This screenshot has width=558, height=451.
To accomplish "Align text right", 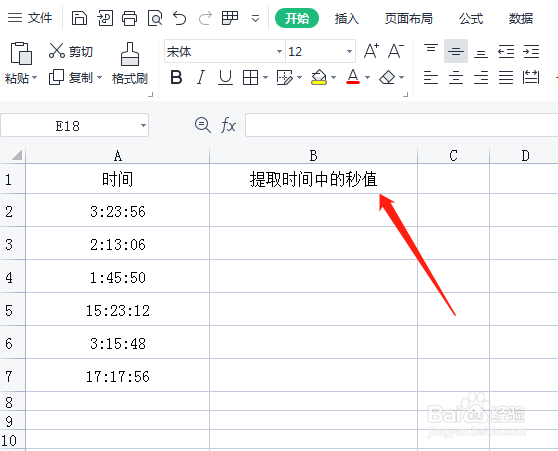I will (x=481, y=77).
